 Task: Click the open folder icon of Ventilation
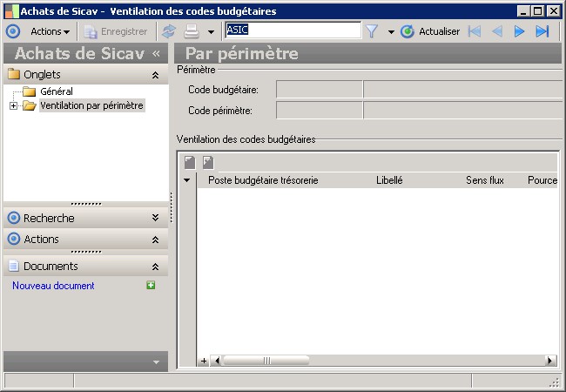coord(29,105)
